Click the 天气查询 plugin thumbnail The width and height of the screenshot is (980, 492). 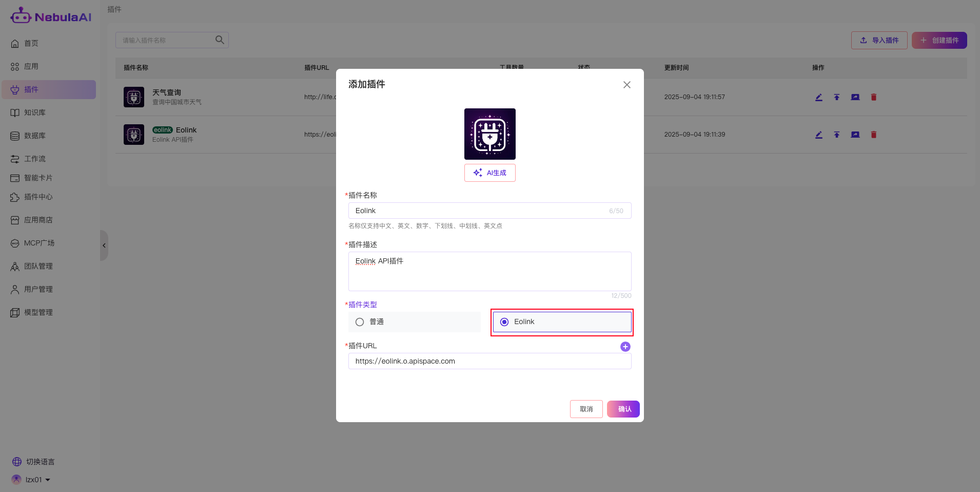click(x=134, y=97)
